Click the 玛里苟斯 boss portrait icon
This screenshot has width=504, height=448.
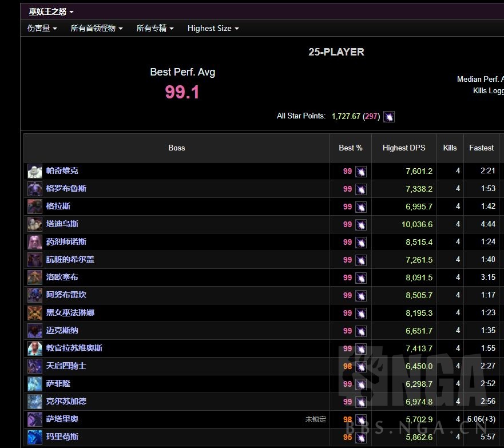tap(35, 437)
